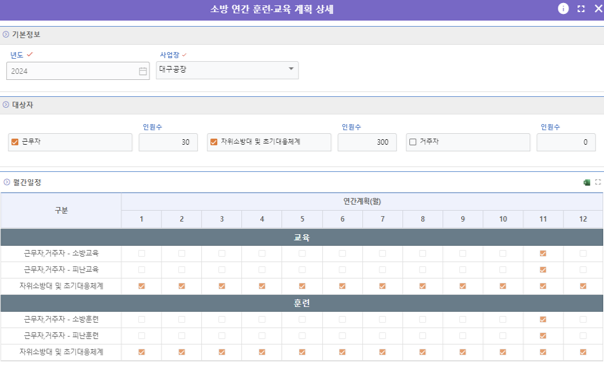Expand the 월간일정 grid to fullscreen icon
This screenshot has width=604, height=378.
click(x=598, y=182)
